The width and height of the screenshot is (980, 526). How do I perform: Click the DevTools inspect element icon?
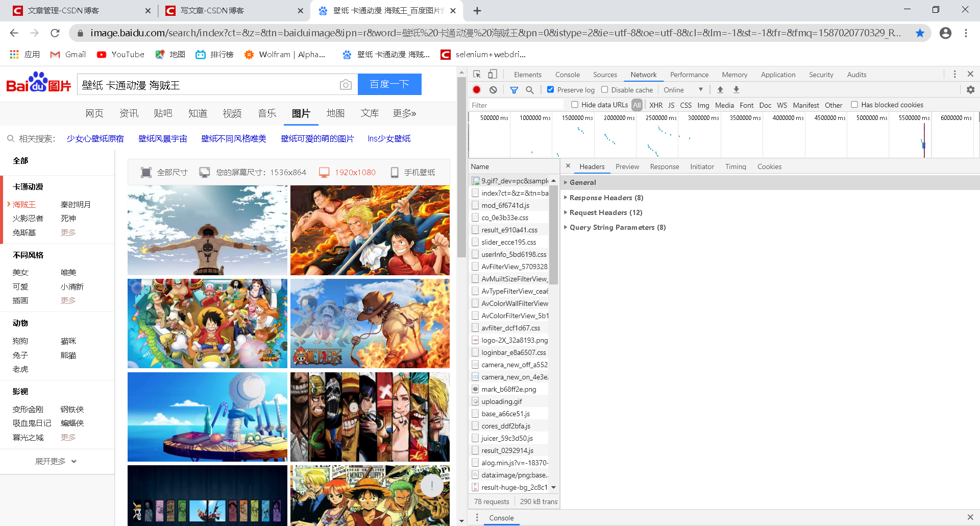pyautogui.click(x=477, y=74)
